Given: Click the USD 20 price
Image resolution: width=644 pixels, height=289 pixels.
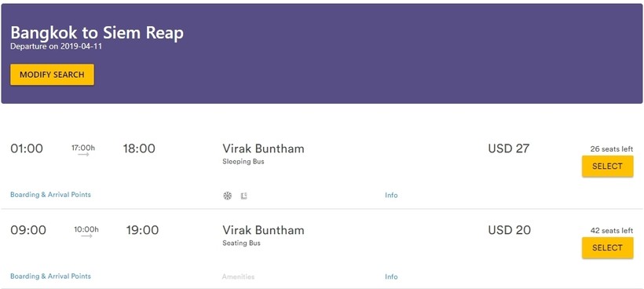Looking at the screenshot, I should (x=509, y=230).
